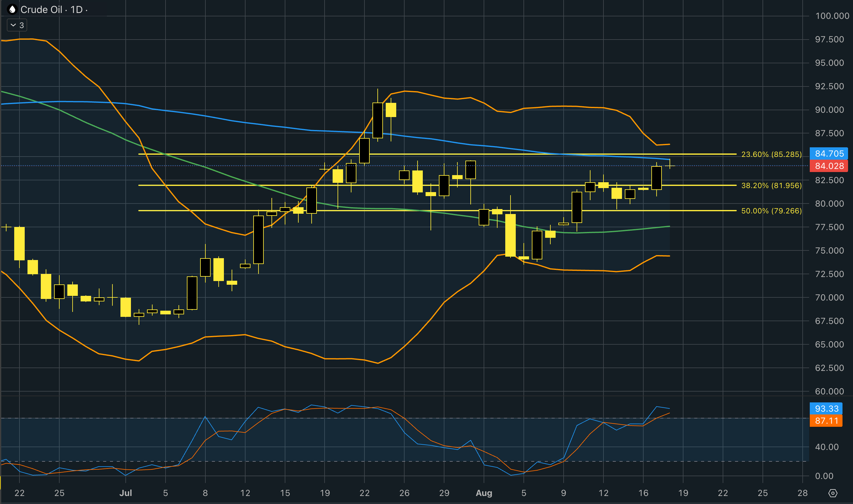This screenshot has width=853, height=504.
Task: Click the 0.00 stochastic axis label
Action: pos(824,476)
